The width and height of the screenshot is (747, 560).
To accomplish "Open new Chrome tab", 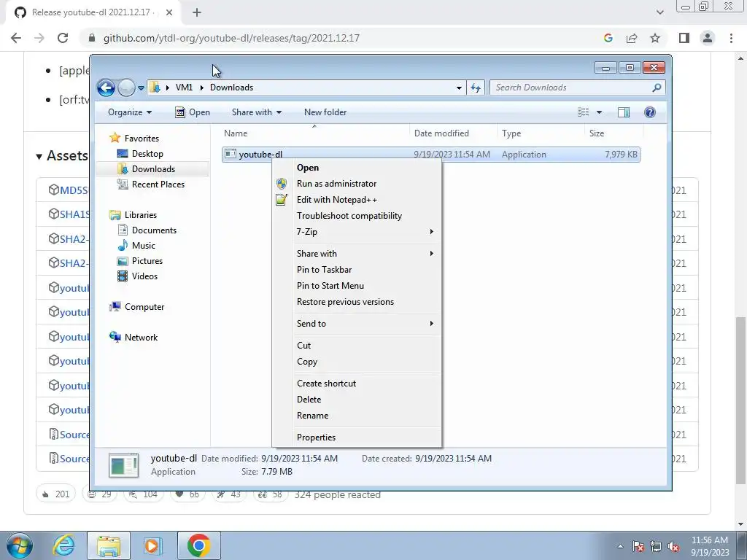I will coord(197,12).
